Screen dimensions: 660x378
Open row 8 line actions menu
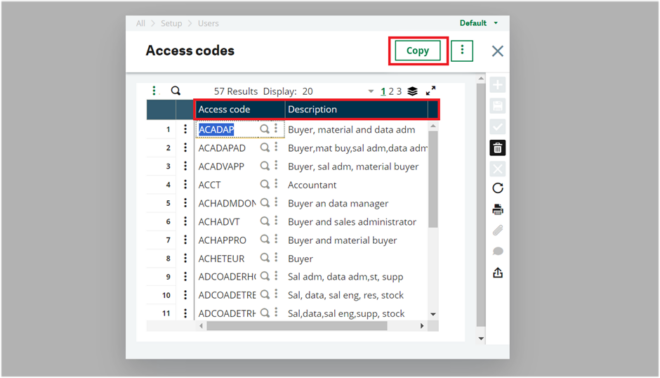185,258
